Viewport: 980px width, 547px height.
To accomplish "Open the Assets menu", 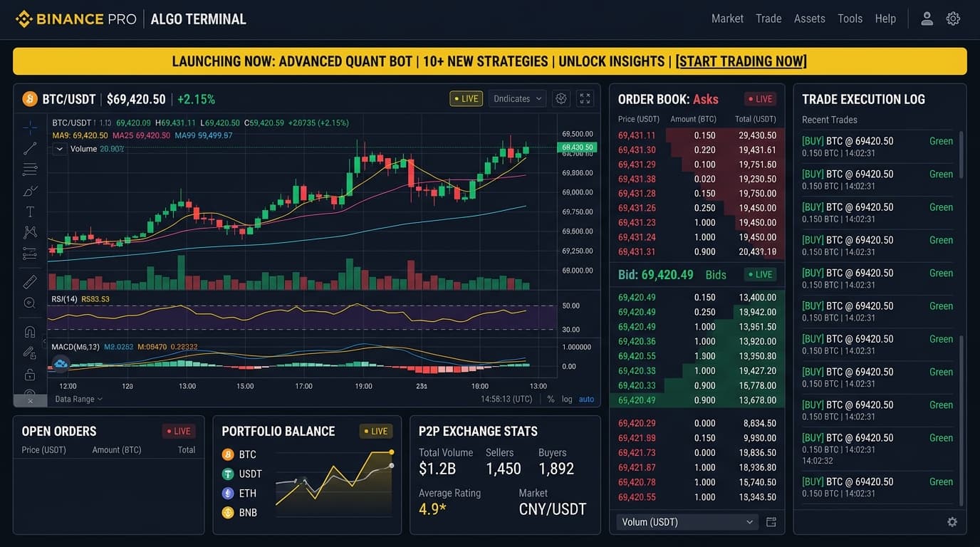I will tap(809, 19).
